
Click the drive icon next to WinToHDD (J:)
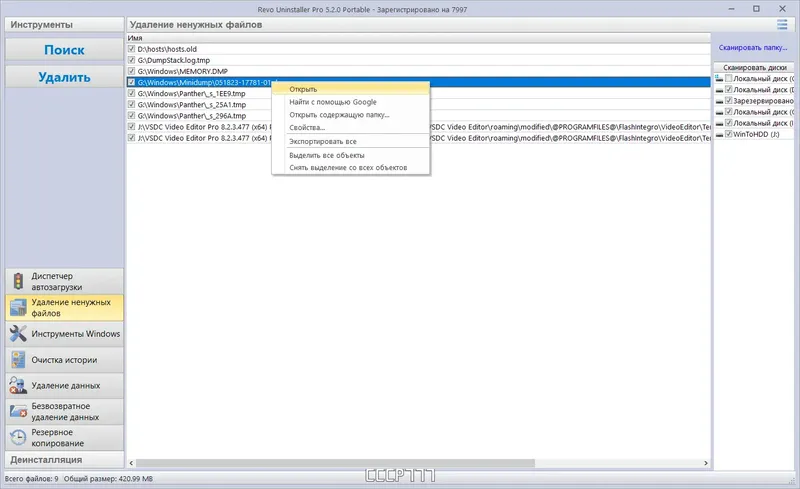(719, 135)
